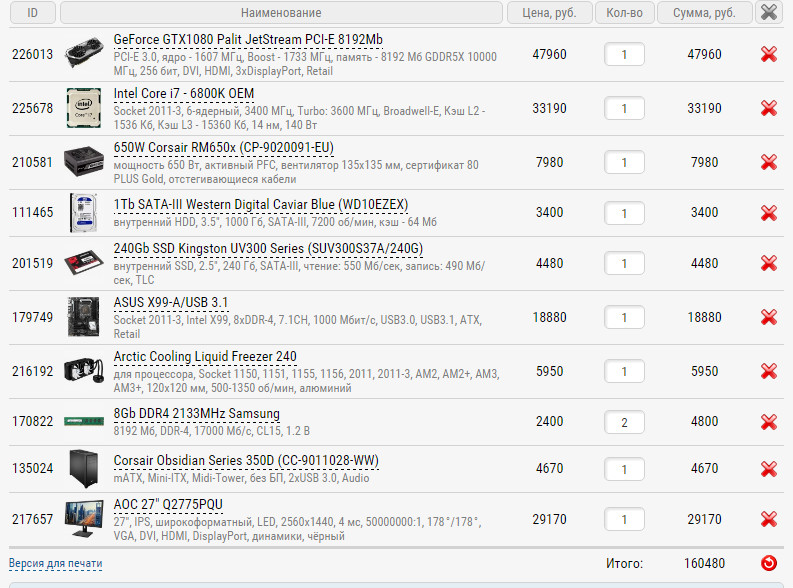
Task: Edit quantity field for Arctic Liquid Freezer
Action: (x=624, y=372)
